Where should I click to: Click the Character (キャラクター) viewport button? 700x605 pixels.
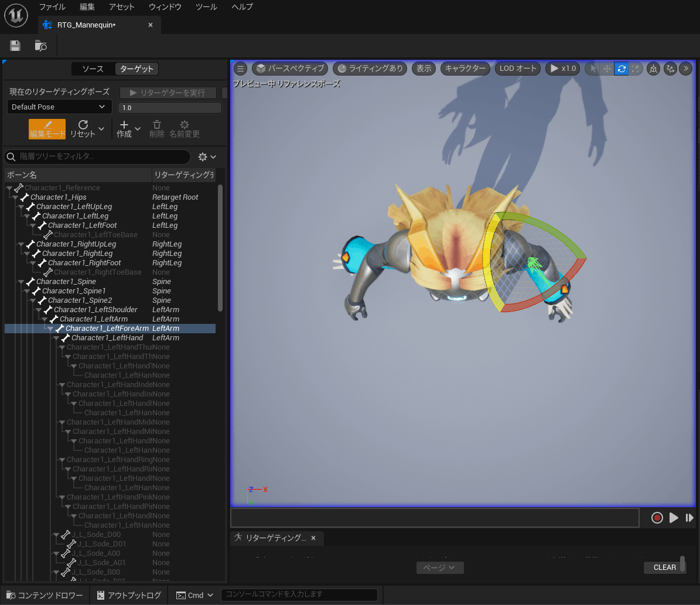click(x=465, y=69)
